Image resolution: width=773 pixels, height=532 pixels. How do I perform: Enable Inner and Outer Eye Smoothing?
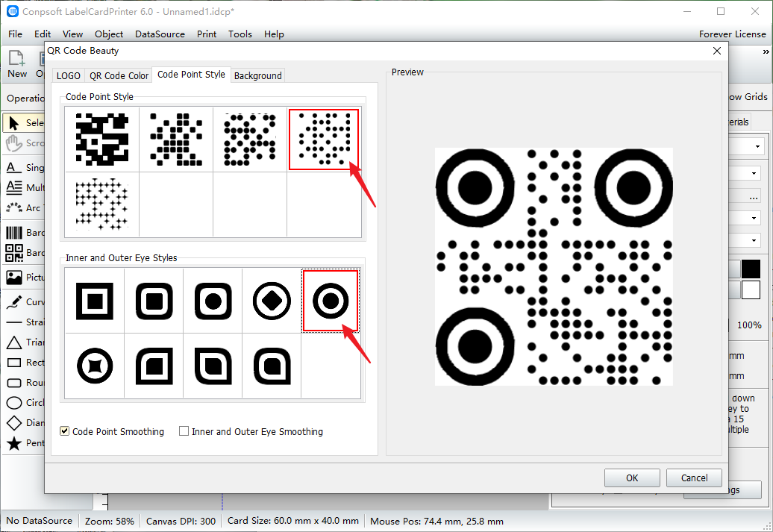coord(184,431)
